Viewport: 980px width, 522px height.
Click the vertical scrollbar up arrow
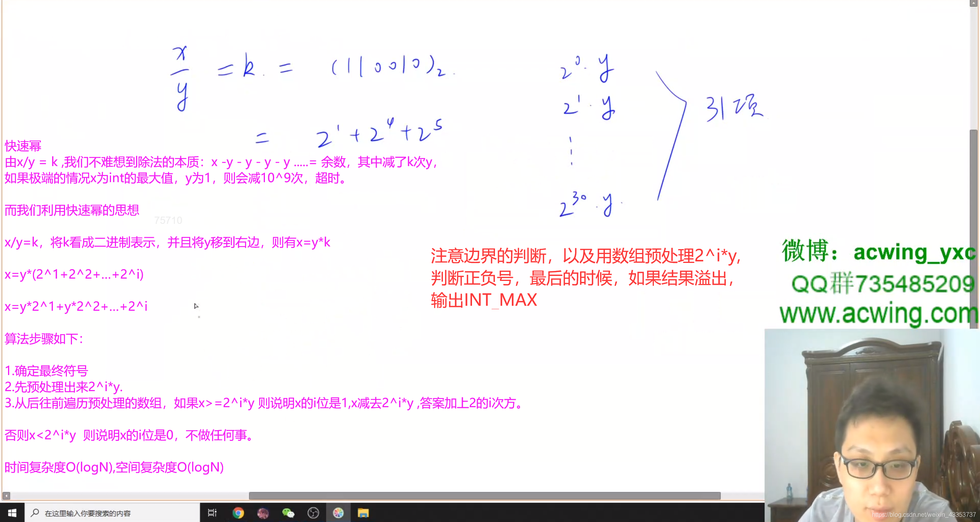974,3
